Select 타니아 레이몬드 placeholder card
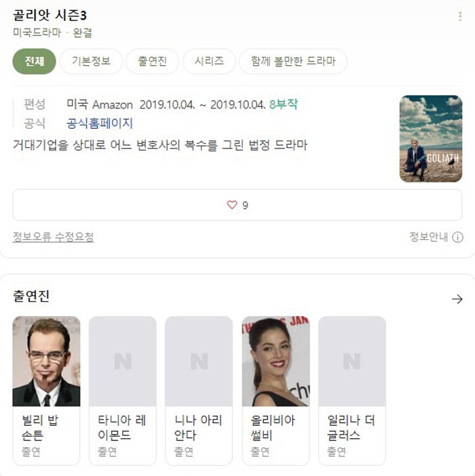Viewport: 475px width, 476px height. point(123,391)
